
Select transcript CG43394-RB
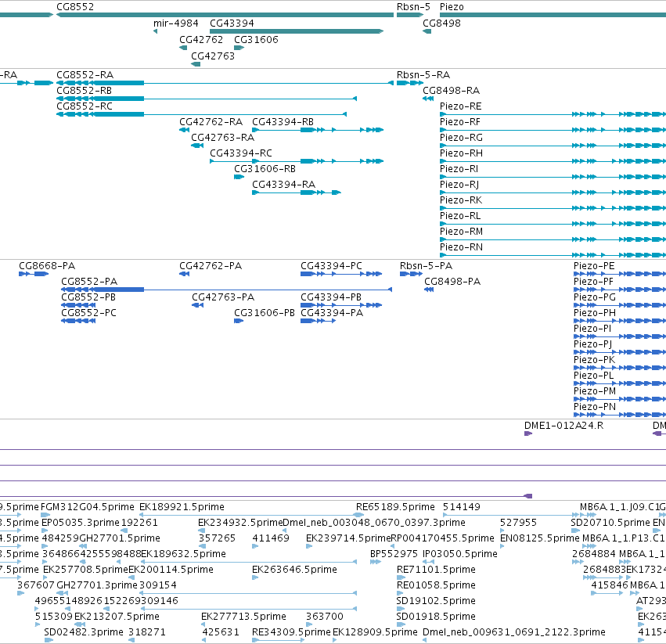[x=283, y=122]
